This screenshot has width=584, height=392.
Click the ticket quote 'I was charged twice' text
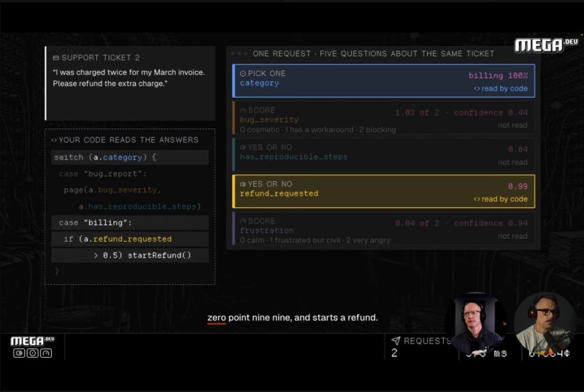129,78
